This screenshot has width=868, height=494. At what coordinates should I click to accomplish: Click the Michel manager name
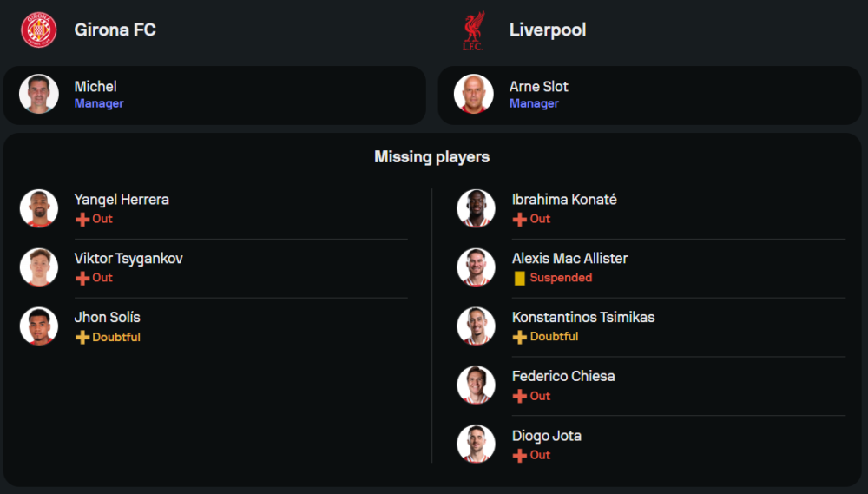[x=95, y=86]
